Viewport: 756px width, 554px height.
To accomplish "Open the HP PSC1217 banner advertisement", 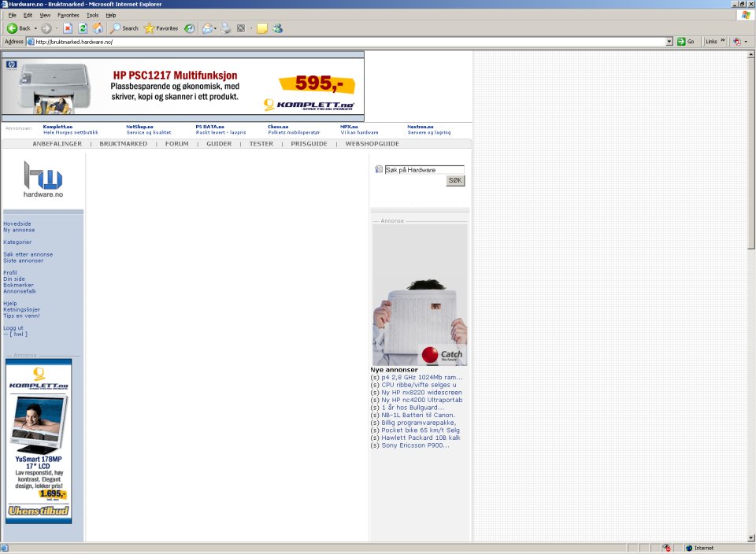I will pyautogui.click(x=183, y=87).
